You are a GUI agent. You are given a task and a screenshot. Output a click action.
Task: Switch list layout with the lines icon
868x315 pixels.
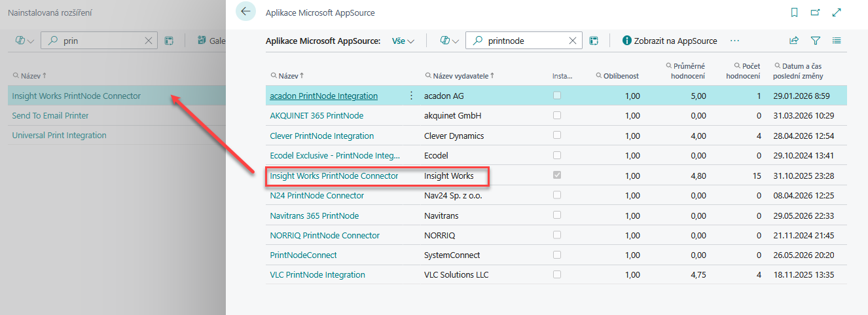[837, 41]
